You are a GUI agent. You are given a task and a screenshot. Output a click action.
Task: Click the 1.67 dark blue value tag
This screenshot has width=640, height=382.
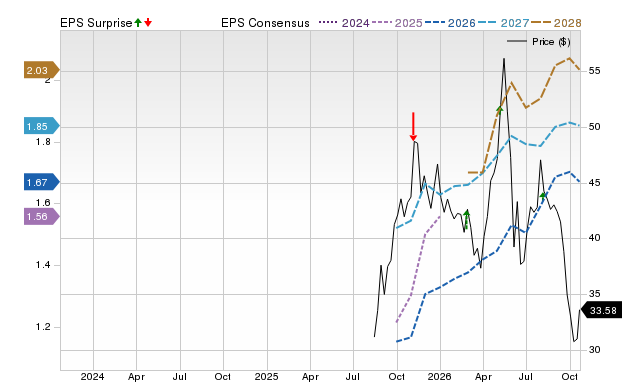[x=42, y=182]
